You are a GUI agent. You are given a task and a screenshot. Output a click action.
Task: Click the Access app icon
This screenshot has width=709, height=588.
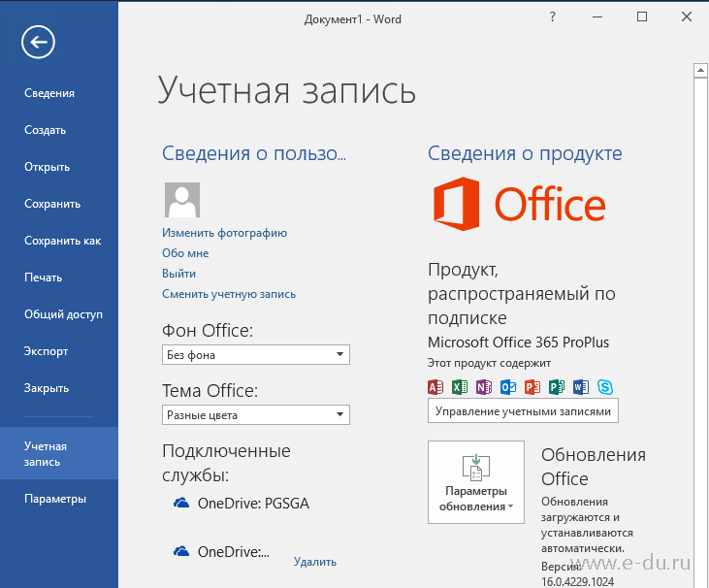[x=435, y=387]
